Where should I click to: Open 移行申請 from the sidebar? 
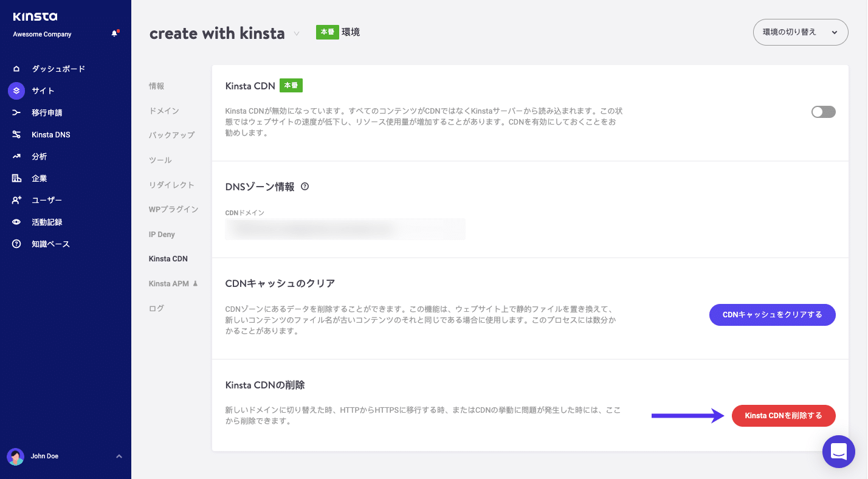pyautogui.click(x=16, y=112)
